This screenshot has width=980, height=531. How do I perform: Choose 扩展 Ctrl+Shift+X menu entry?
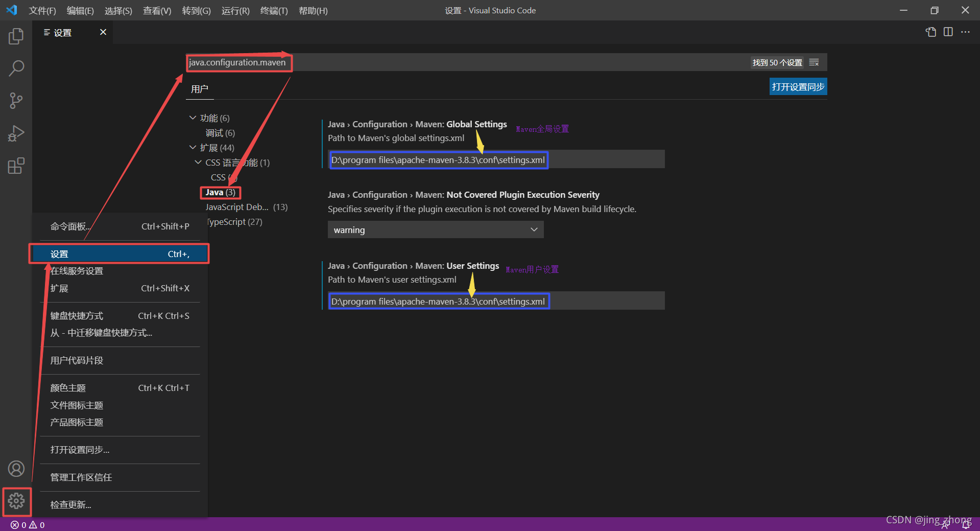tap(120, 288)
